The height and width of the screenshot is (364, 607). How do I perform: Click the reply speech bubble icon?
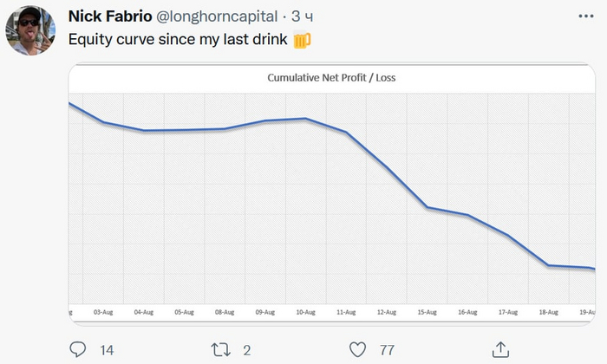78,349
